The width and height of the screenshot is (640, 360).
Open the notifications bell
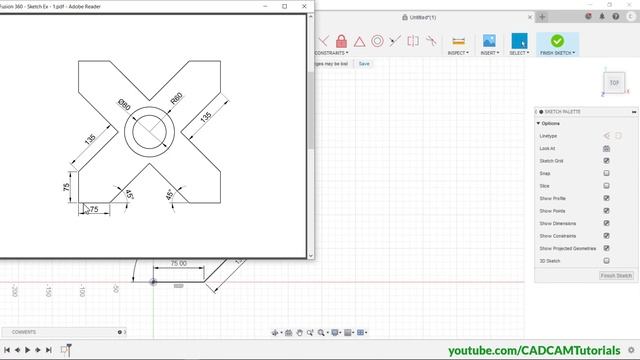(x=602, y=16)
